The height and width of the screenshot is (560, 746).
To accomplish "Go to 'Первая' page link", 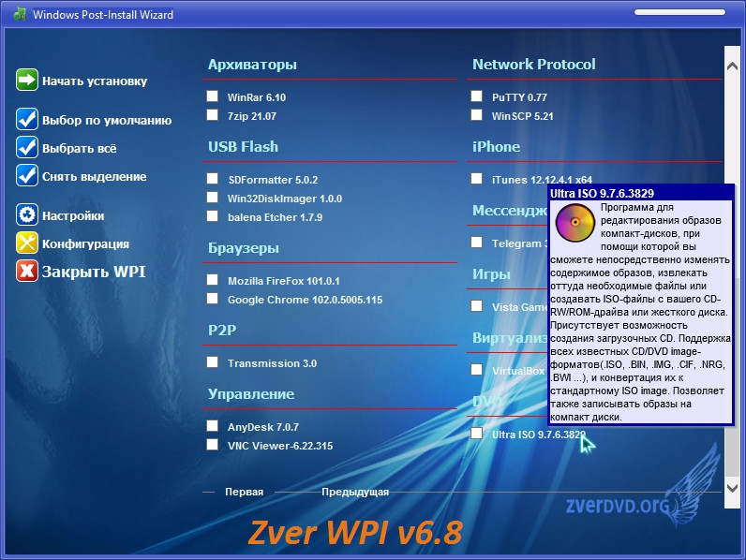I will click(244, 492).
